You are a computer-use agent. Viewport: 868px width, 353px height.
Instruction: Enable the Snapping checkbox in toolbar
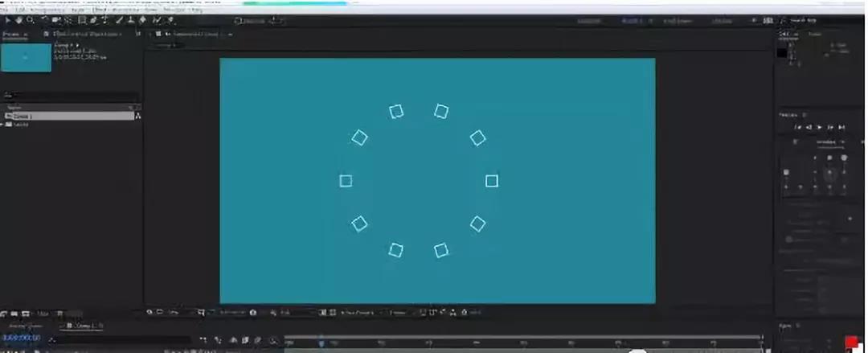click(x=240, y=20)
